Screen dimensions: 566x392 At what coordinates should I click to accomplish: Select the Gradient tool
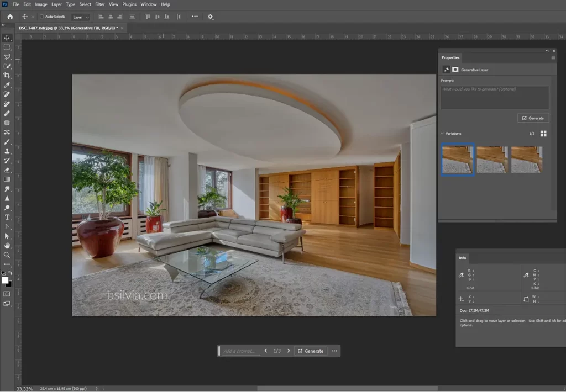(x=7, y=179)
